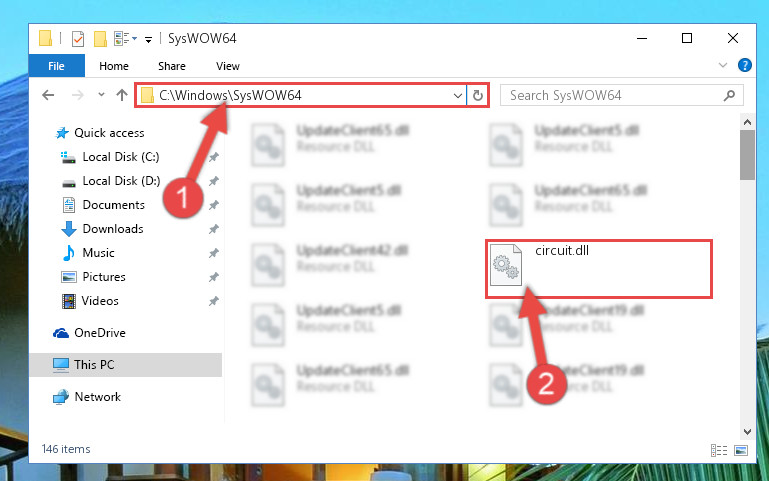Click the pin icon next to Videos
This screenshot has height=481, width=769.
click(213, 302)
